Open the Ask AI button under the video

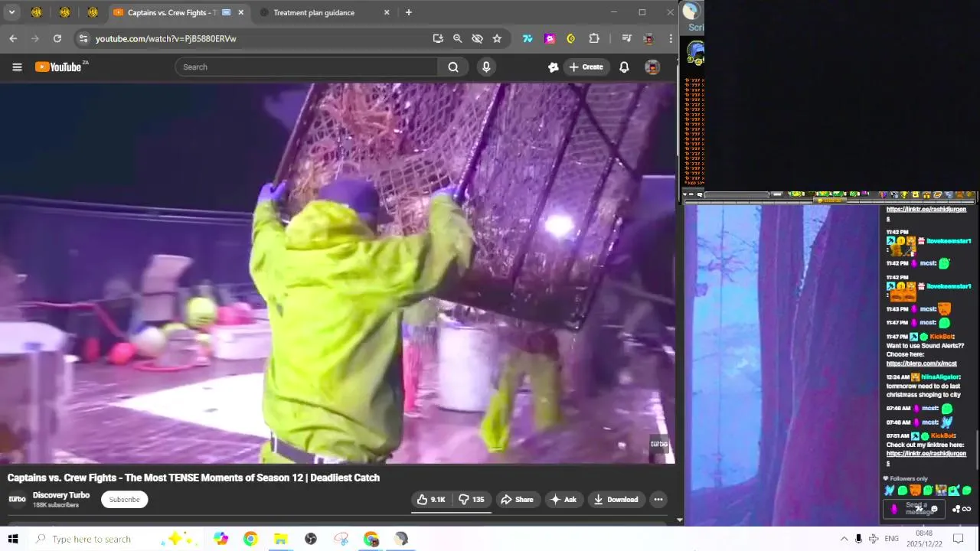[563, 500]
